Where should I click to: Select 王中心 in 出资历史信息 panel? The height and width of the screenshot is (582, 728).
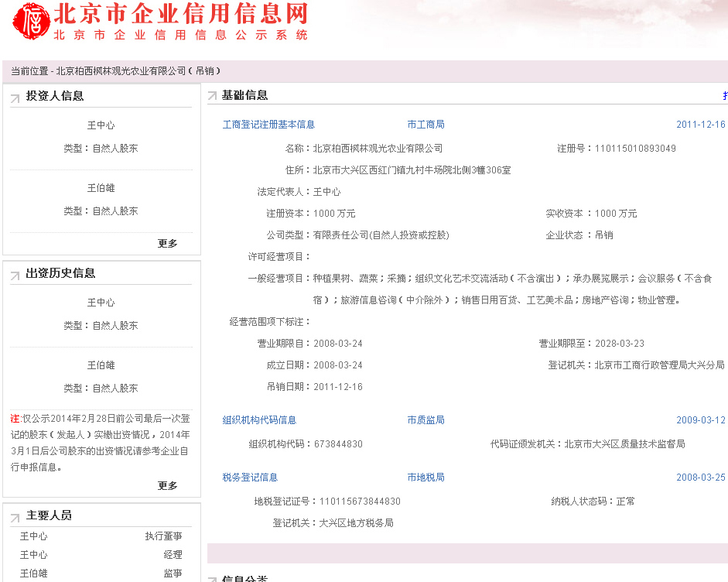(101, 303)
